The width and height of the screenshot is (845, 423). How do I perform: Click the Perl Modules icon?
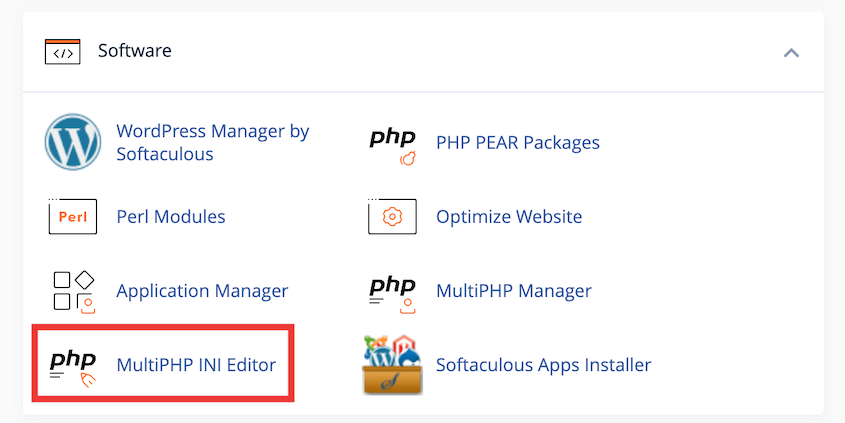tap(73, 216)
